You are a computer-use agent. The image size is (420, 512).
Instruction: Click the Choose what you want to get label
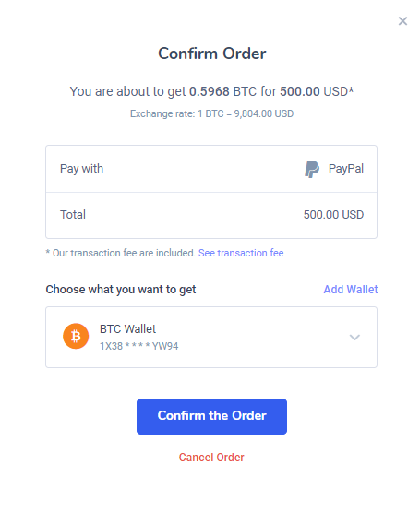pos(121,290)
